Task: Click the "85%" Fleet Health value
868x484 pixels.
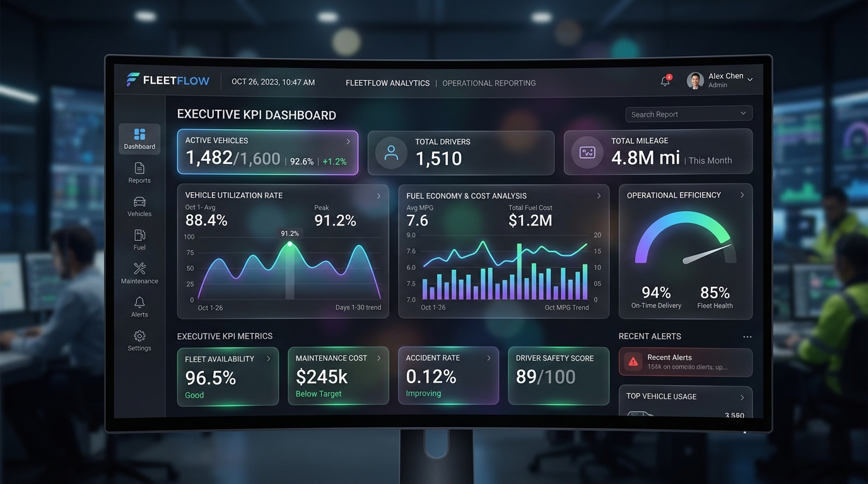Action: (x=715, y=292)
